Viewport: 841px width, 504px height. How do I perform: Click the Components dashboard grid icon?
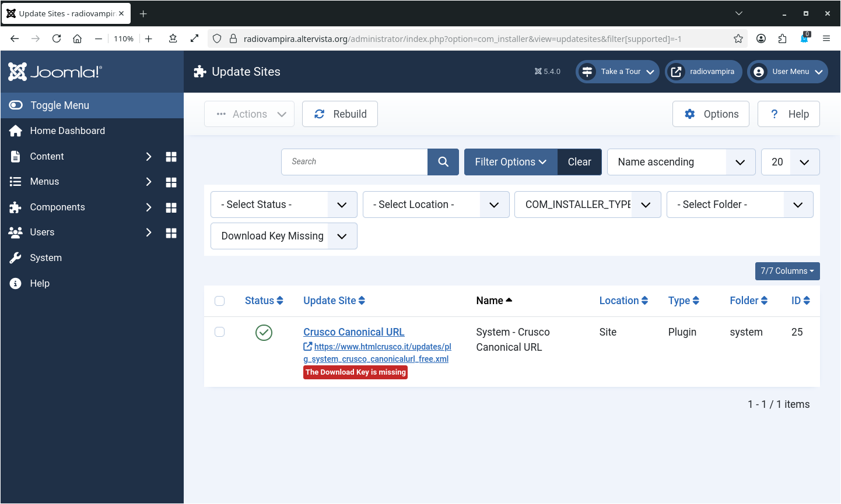coord(171,207)
